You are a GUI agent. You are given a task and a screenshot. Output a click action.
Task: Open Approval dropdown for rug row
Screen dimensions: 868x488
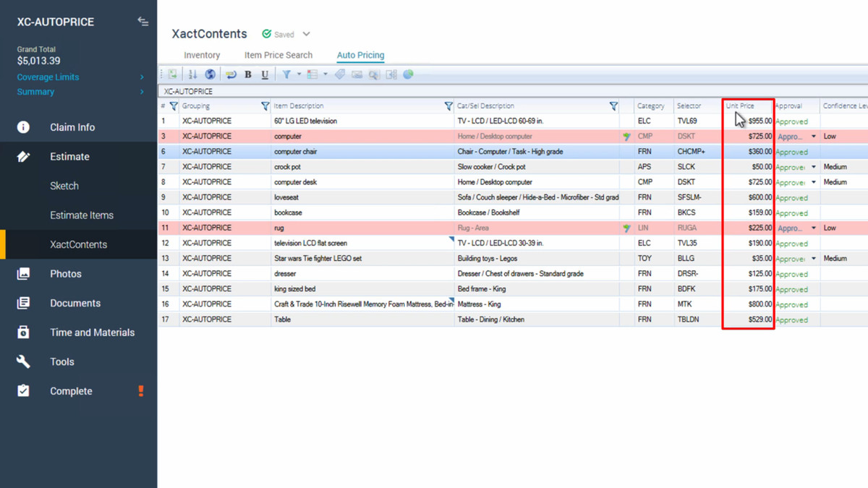(814, 228)
